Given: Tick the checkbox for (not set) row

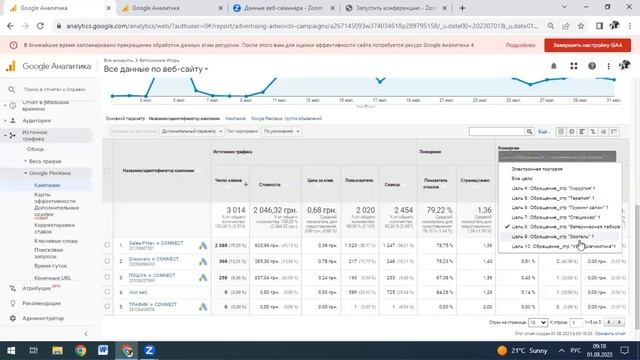Looking at the screenshot, I should click(107, 292).
